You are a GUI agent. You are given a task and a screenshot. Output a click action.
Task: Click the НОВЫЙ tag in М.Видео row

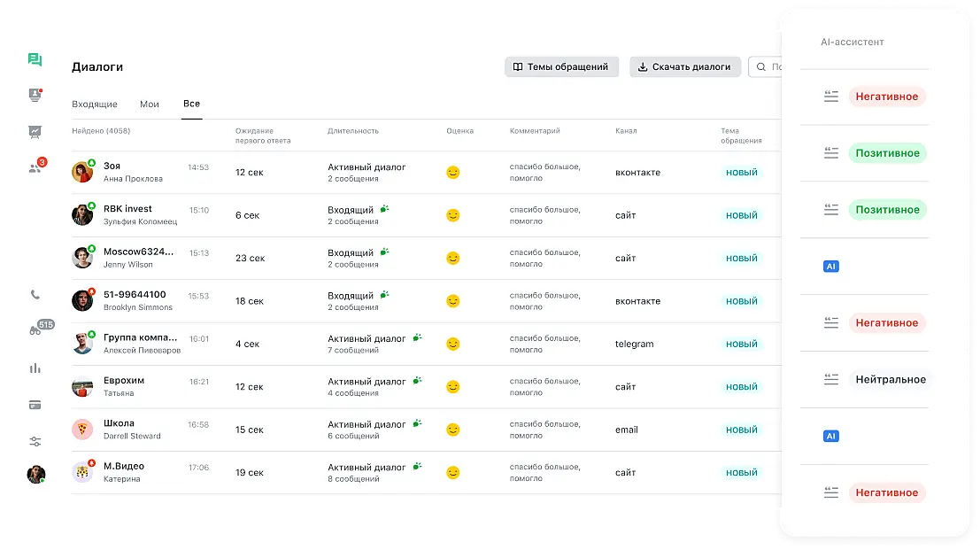click(741, 473)
